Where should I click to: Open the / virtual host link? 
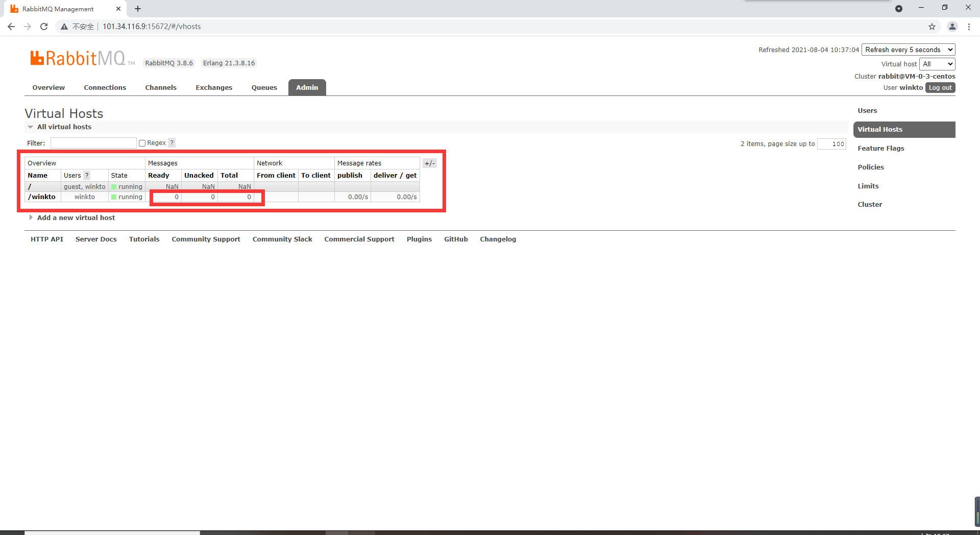click(30, 186)
